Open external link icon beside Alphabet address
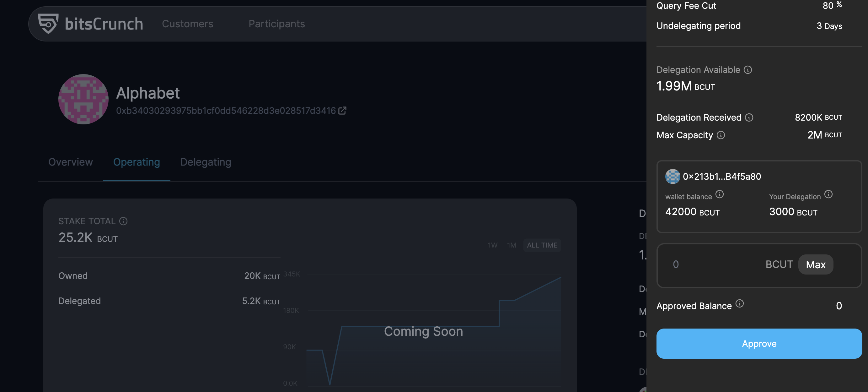868x392 pixels. tap(342, 111)
